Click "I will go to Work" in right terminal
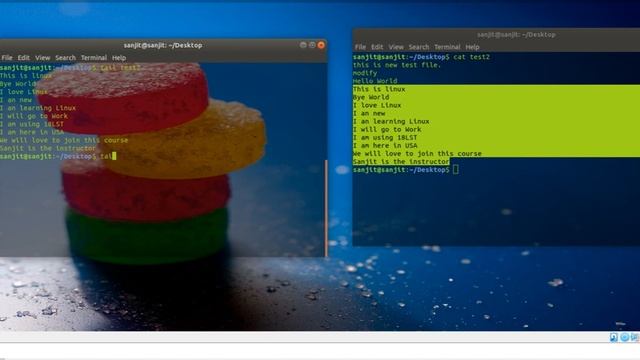Screen dimensions: 640x360 pos(387,129)
